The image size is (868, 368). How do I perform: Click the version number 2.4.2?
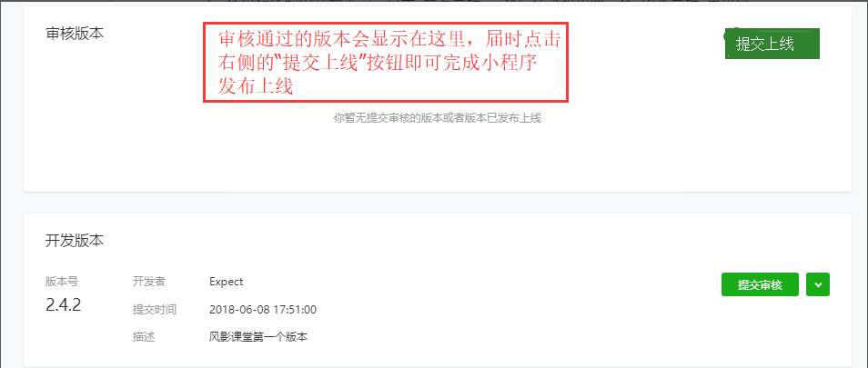click(x=63, y=305)
